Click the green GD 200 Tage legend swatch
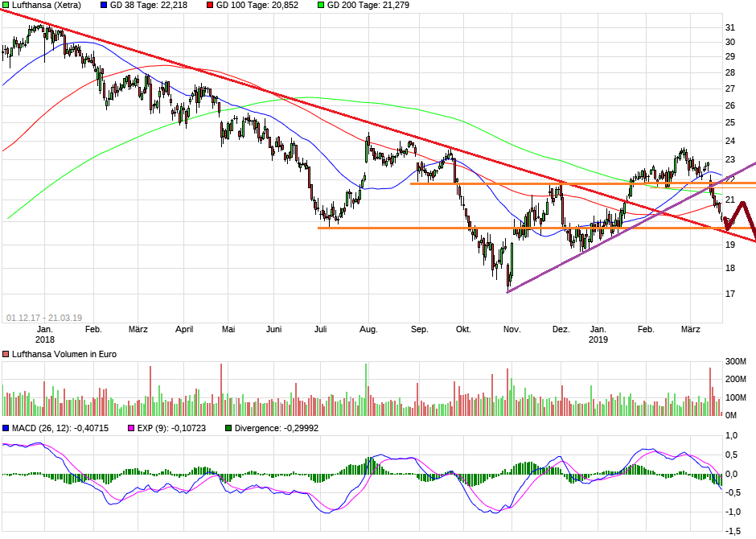Viewport: 756px width, 539px height. [x=321, y=6]
